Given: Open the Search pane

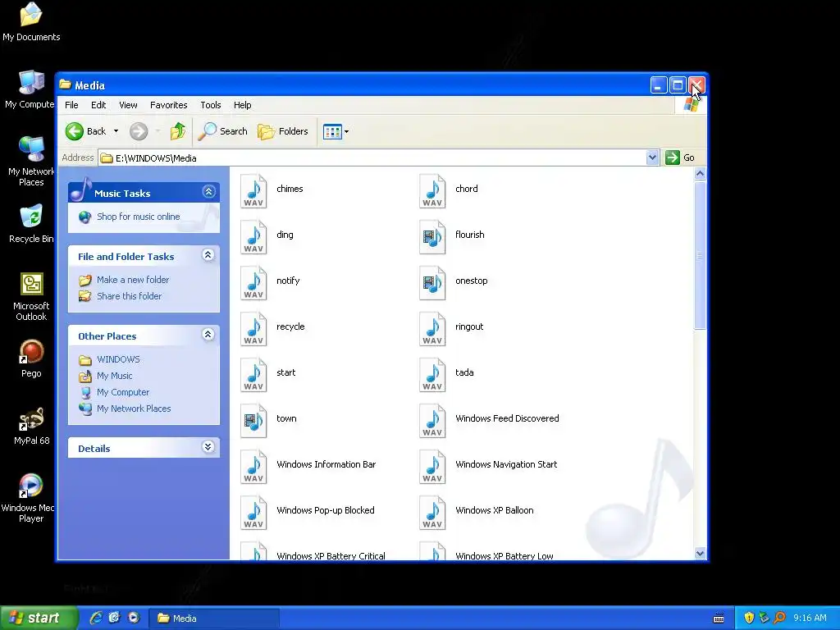Looking at the screenshot, I should click(223, 131).
